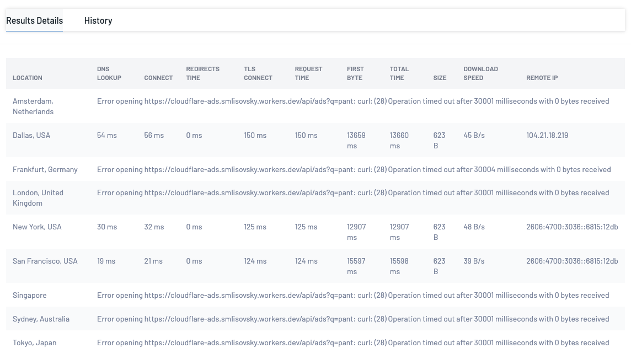Click the Download Speed column header
The height and width of the screenshot is (364, 631).
tap(480, 73)
